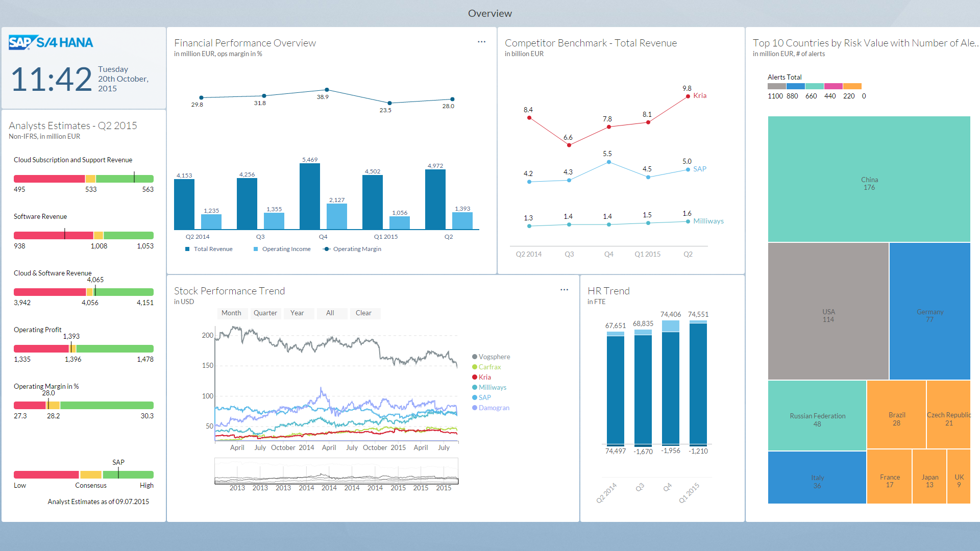This screenshot has width=980, height=551.
Task: Toggle Kria series in stock legend
Action: pyautogui.click(x=481, y=377)
